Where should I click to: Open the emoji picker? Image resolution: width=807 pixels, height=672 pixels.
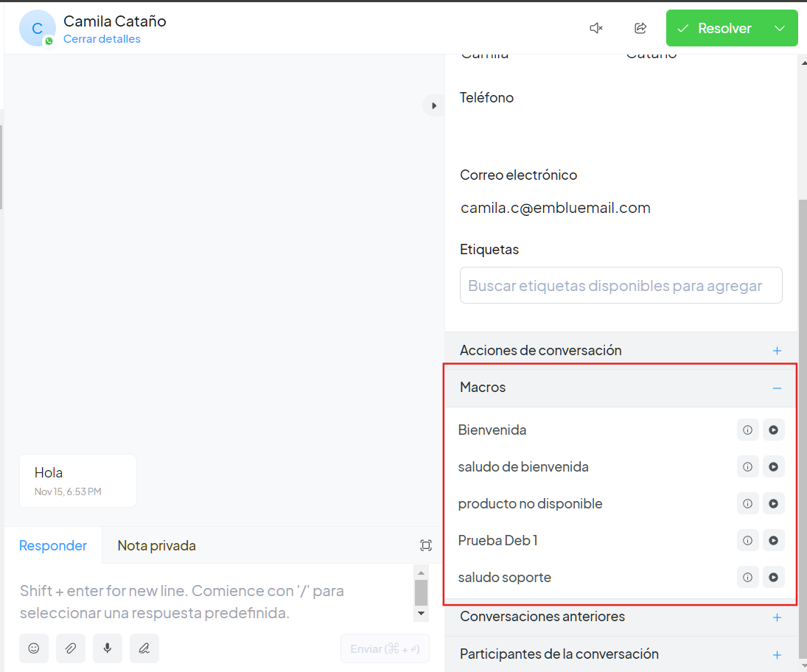click(34, 648)
